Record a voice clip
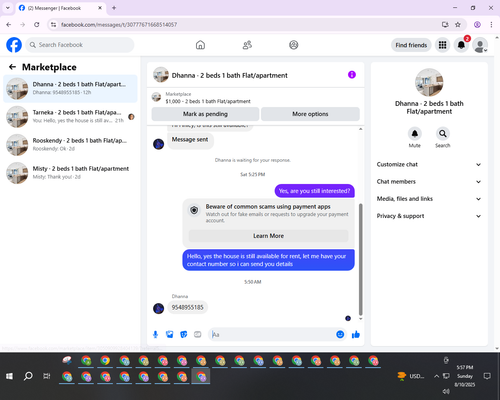Image resolution: width=500 pixels, height=400 pixels. point(155,334)
